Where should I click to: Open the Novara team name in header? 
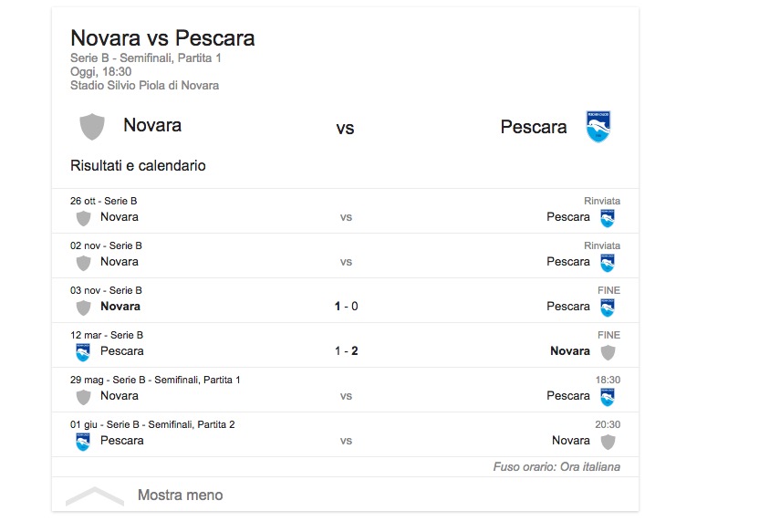click(152, 126)
